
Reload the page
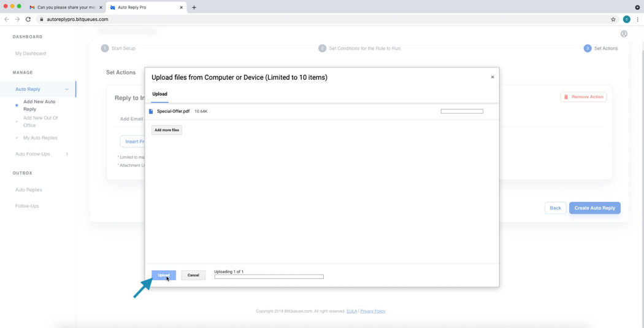pyautogui.click(x=28, y=19)
